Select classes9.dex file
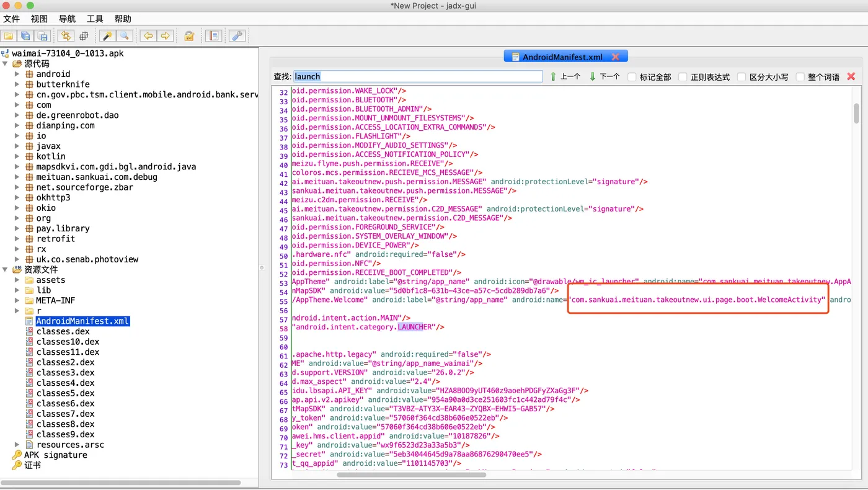The width and height of the screenshot is (868, 490). (x=65, y=434)
